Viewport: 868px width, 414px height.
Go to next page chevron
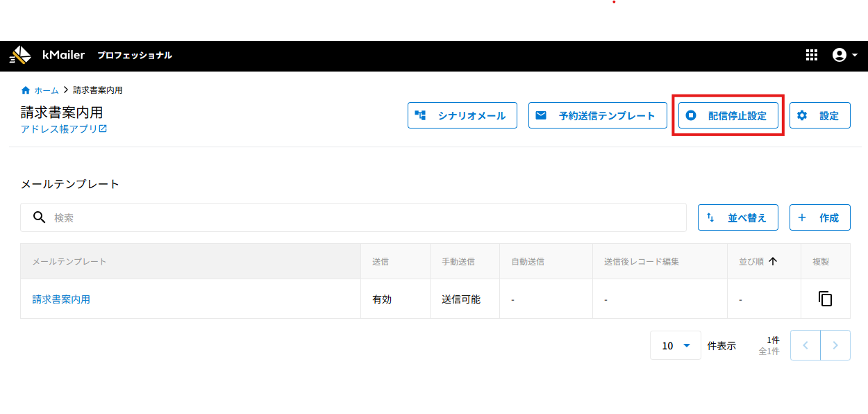coord(835,345)
